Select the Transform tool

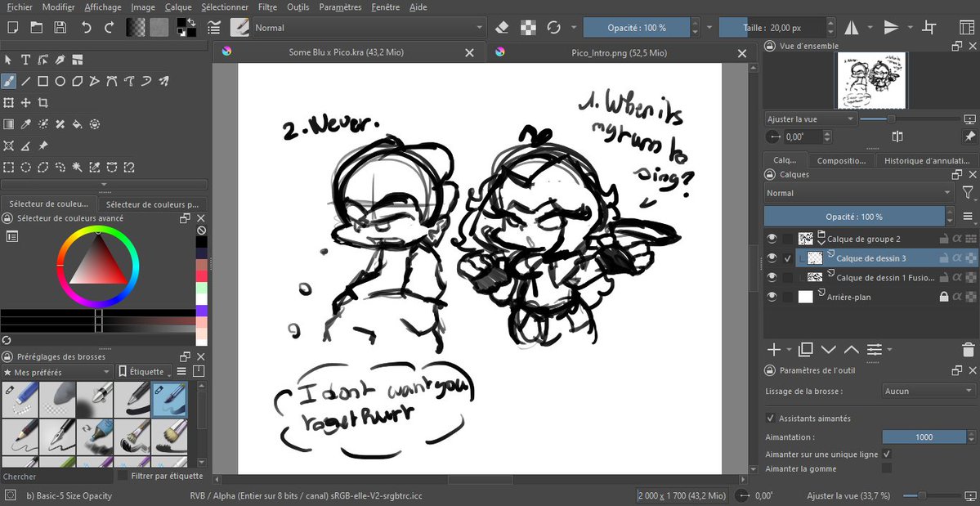[x=9, y=102]
